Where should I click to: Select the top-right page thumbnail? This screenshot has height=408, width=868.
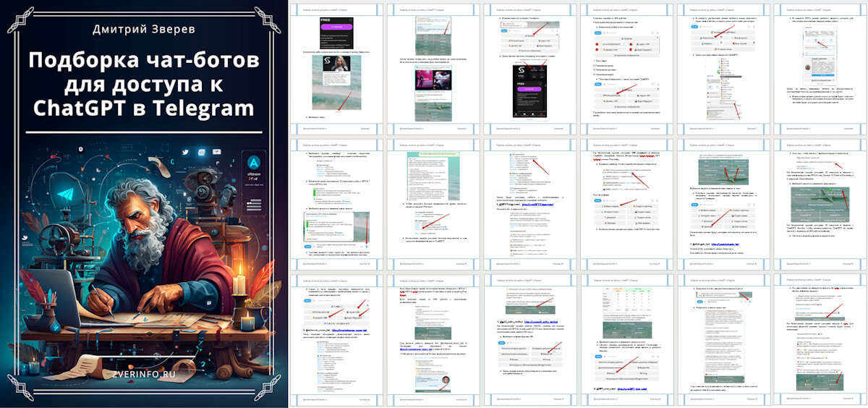tap(819, 67)
